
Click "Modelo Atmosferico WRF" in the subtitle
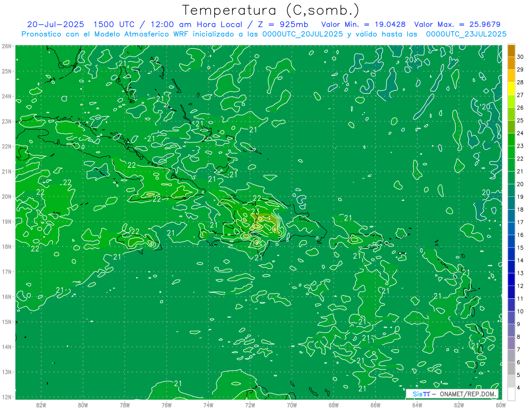142,34
